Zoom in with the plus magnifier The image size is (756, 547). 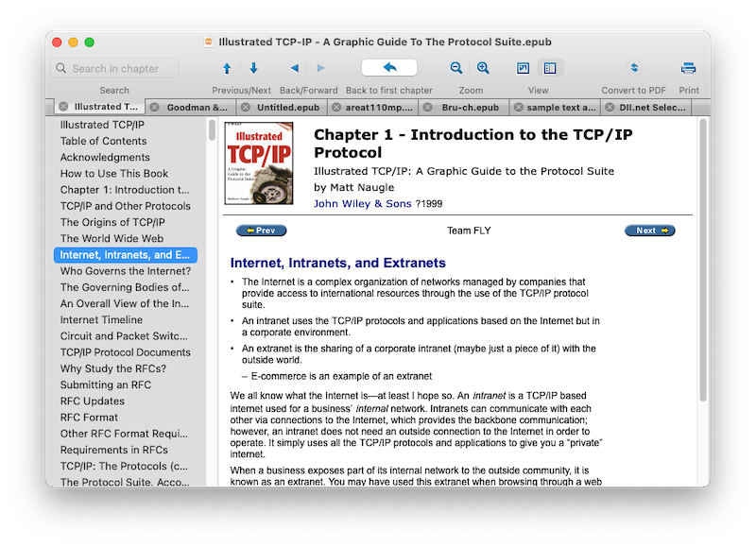483,68
